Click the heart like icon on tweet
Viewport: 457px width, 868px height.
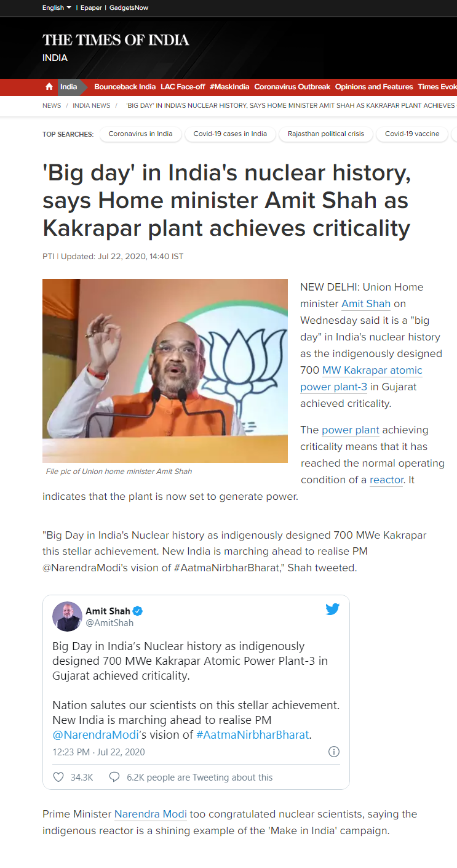pyautogui.click(x=58, y=777)
